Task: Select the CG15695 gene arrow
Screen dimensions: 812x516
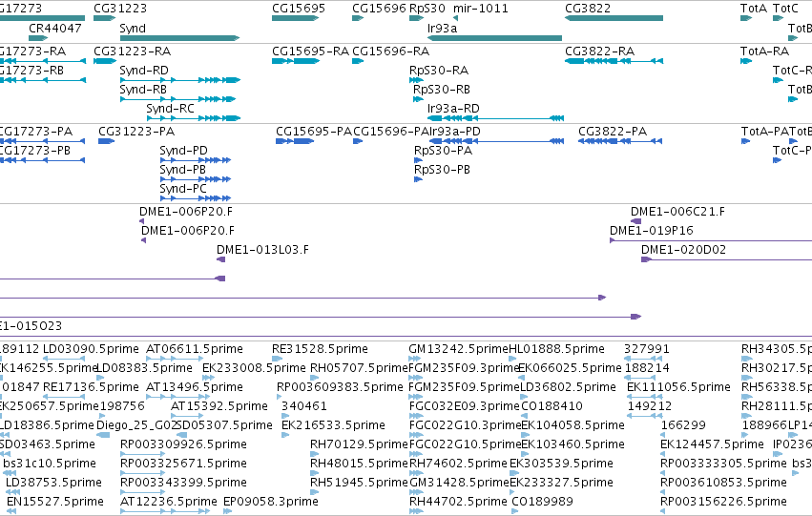Action: [295, 18]
